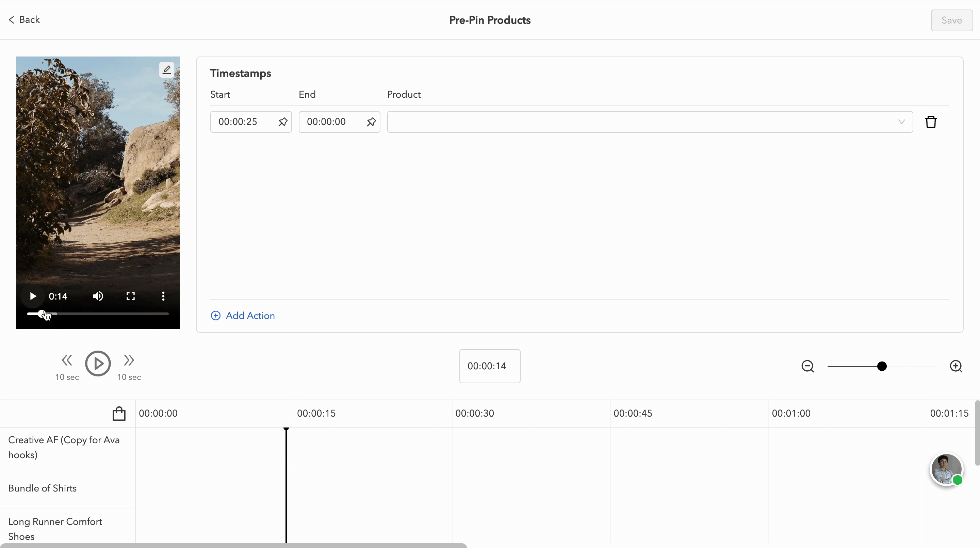Enter fullscreen in the video player

click(x=130, y=296)
